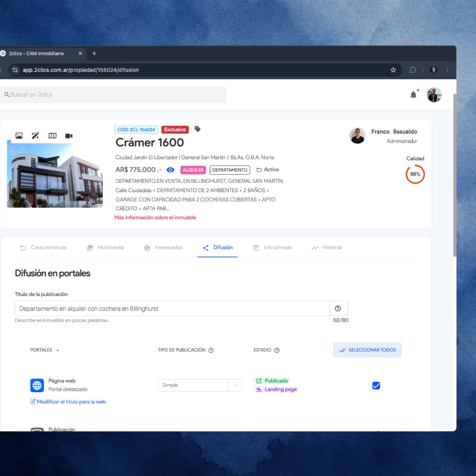Uncheck the Página web portal checkbox

(376, 386)
